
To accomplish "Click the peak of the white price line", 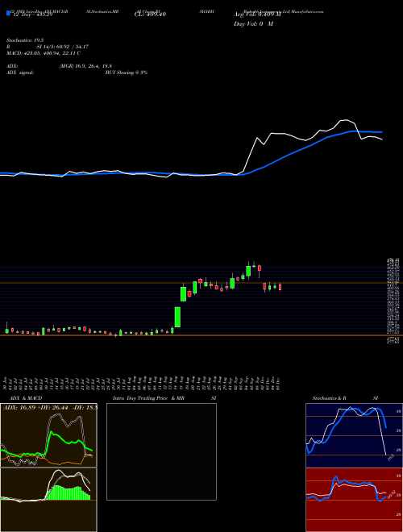I will [345, 120].
